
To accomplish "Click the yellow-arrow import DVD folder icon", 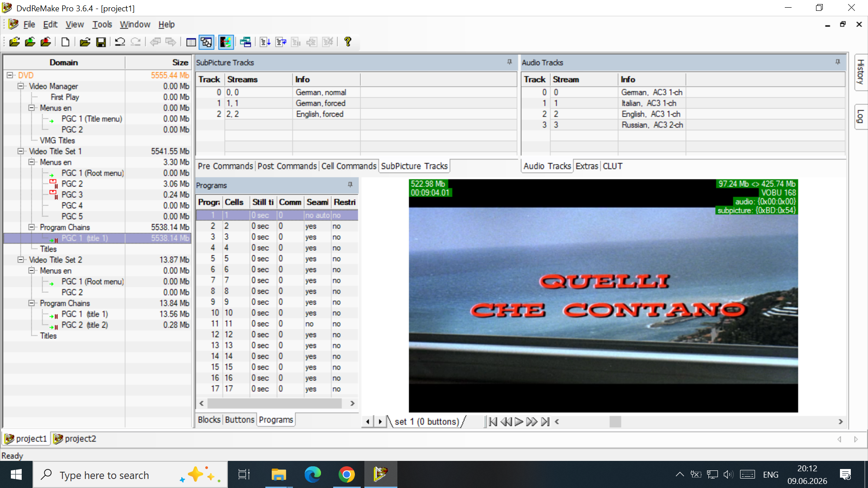I will coord(14,42).
